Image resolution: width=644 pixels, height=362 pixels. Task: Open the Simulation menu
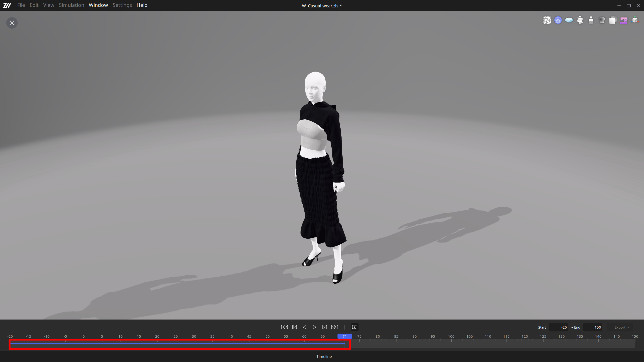click(72, 5)
